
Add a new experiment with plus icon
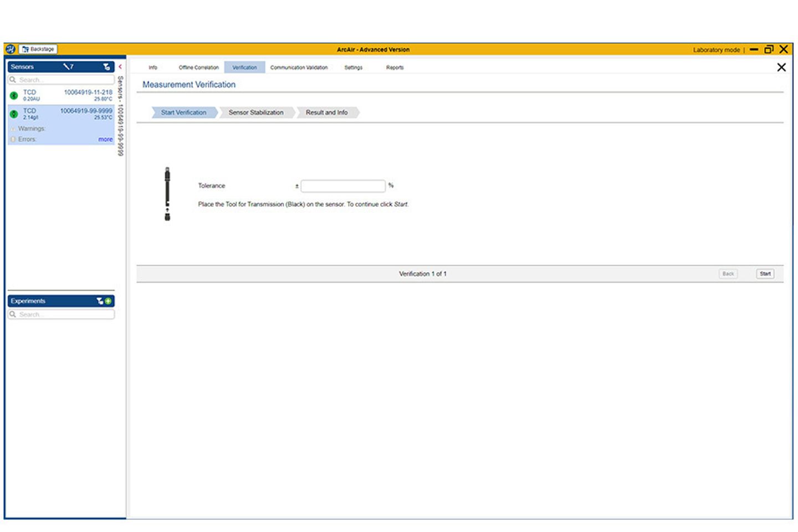(x=108, y=301)
